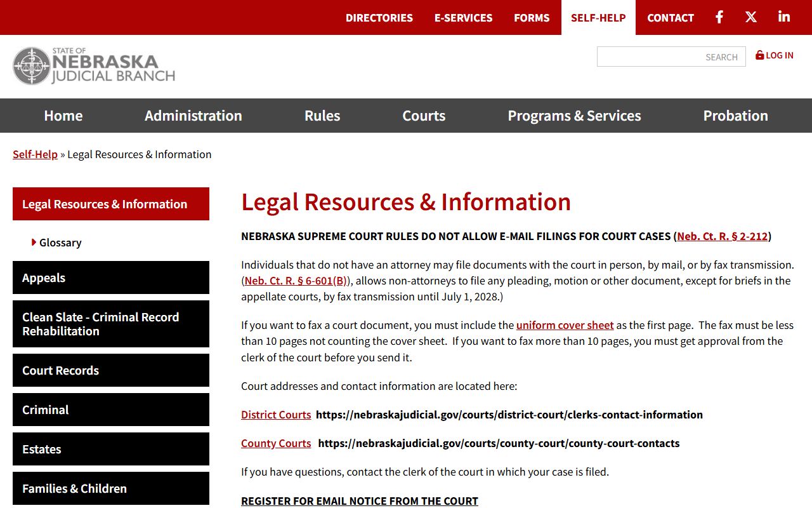The width and height of the screenshot is (812, 508).
Task: Click the Self-Help breadcrumb link
Action: click(x=35, y=154)
